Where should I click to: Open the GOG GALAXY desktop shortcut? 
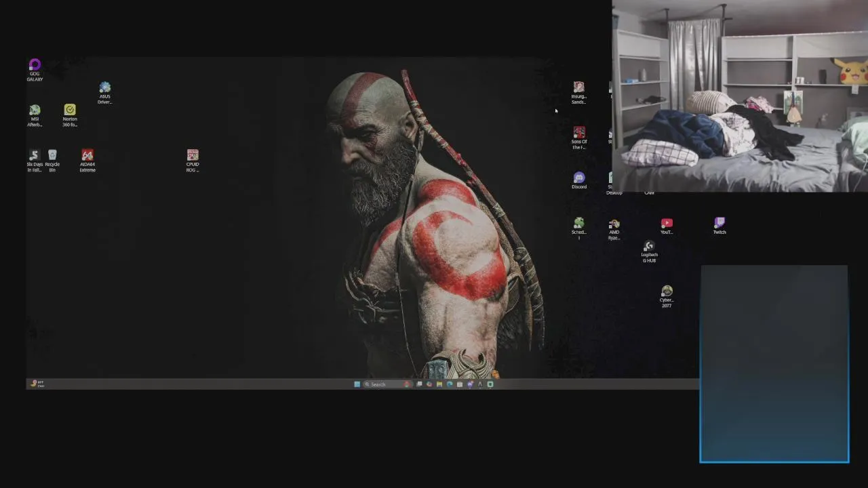(35, 70)
